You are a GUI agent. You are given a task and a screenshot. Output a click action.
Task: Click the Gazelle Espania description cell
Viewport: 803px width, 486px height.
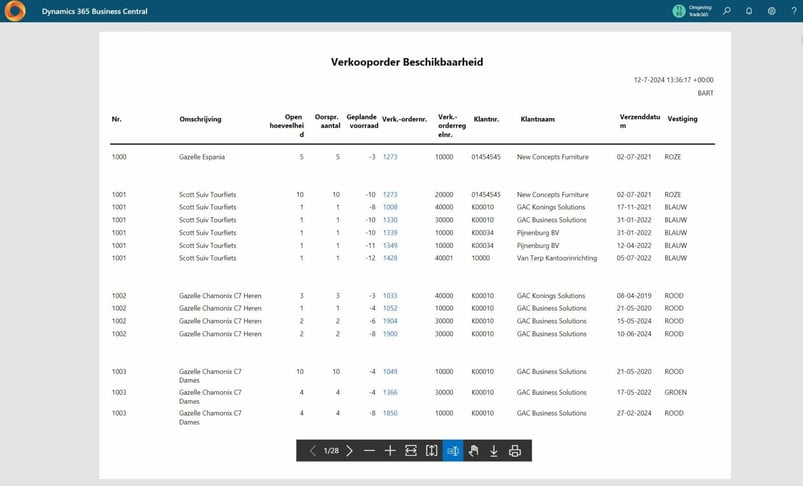202,157
